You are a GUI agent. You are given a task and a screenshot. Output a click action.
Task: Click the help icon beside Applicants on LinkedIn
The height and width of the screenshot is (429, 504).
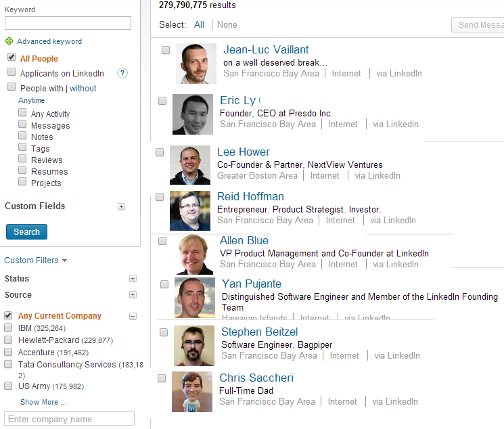(x=122, y=73)
